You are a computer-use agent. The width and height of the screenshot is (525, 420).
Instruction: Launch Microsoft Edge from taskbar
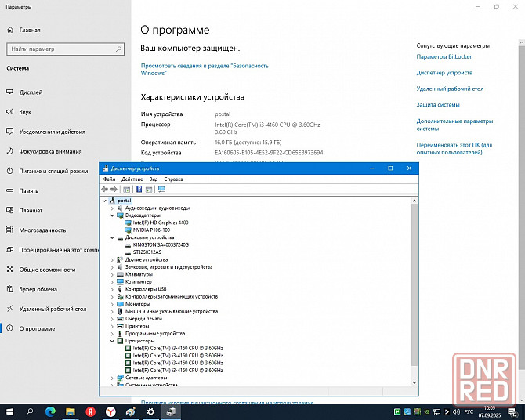pos(50,411)
